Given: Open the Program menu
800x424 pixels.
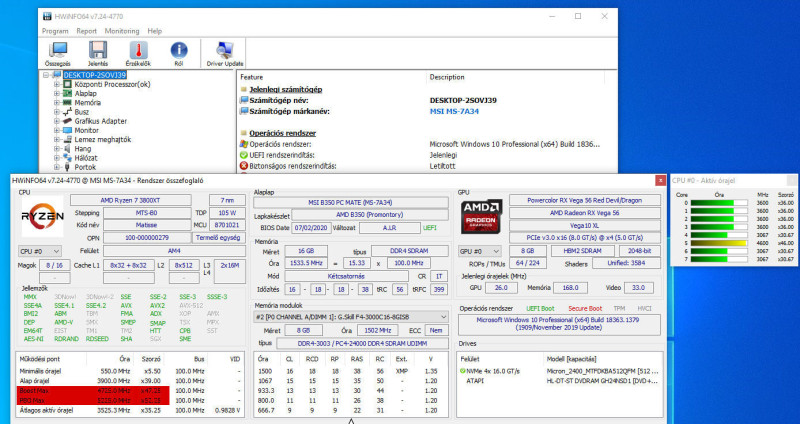Looking at the screenshot, I should point(55,31).
